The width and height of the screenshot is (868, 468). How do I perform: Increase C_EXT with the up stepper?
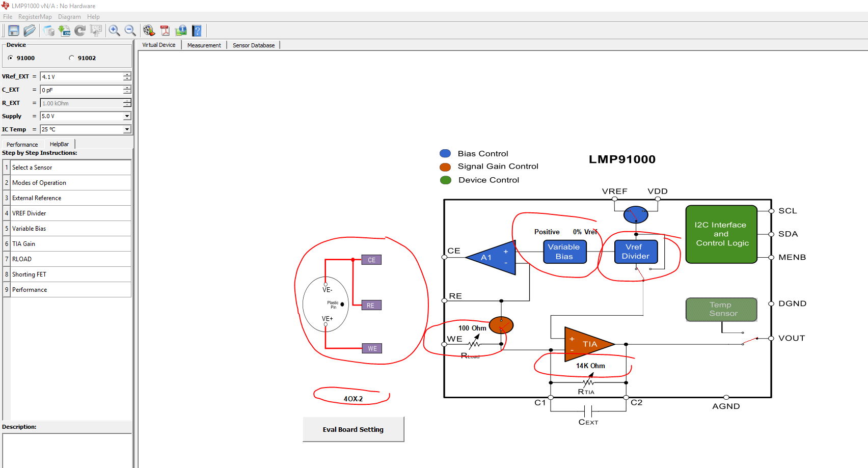point(127,88)
